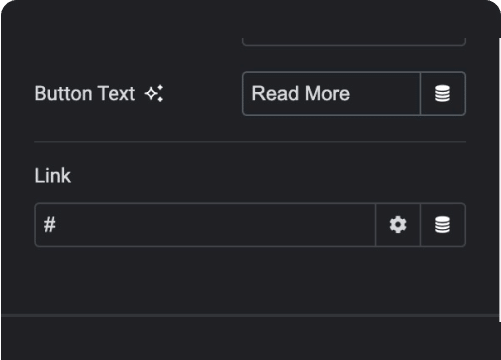501x360 pixels.
Task: Click the bottom separator line of the panel
Action: 250,315
